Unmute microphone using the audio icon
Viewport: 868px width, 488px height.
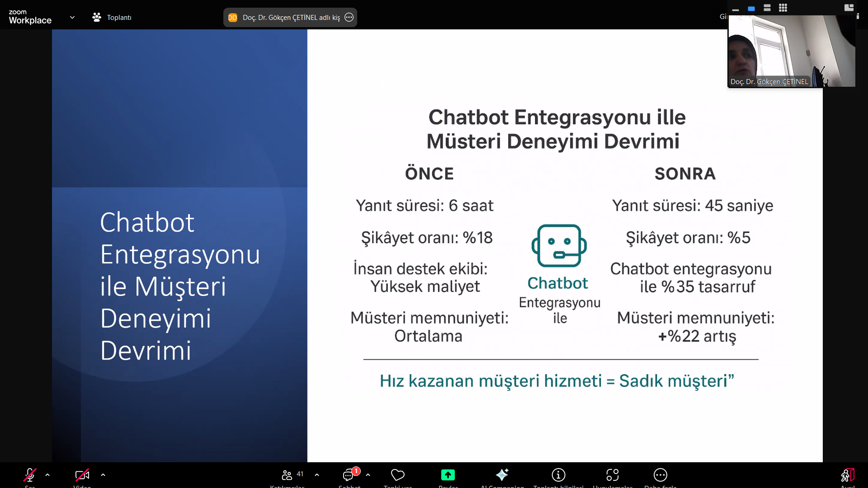point(30,475)
